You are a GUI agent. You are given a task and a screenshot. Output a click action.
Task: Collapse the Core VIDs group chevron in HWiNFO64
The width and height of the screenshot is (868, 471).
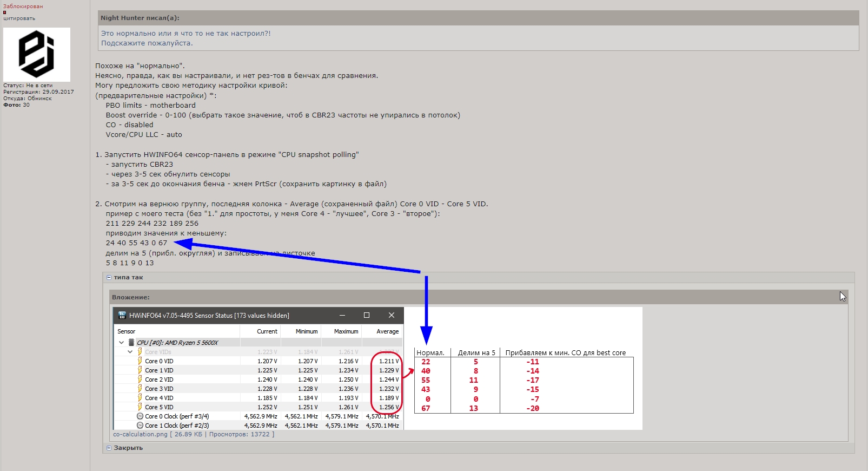coord(130,352)
